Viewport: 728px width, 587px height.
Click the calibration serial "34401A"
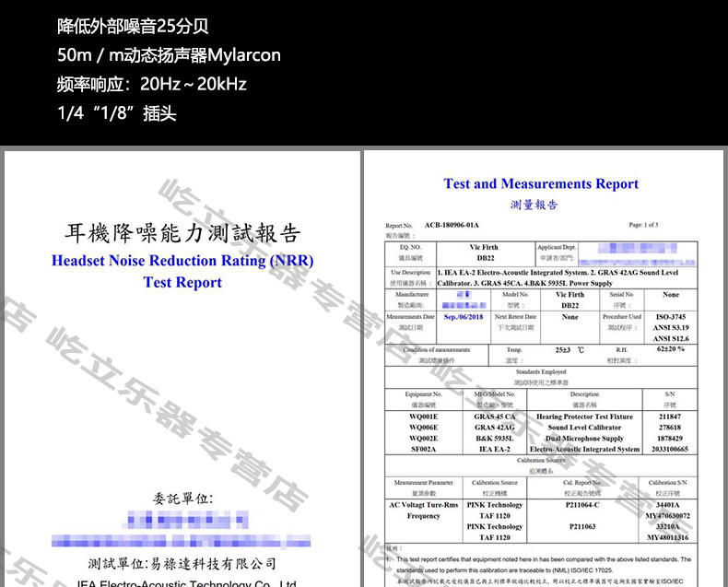coord(668,505)
